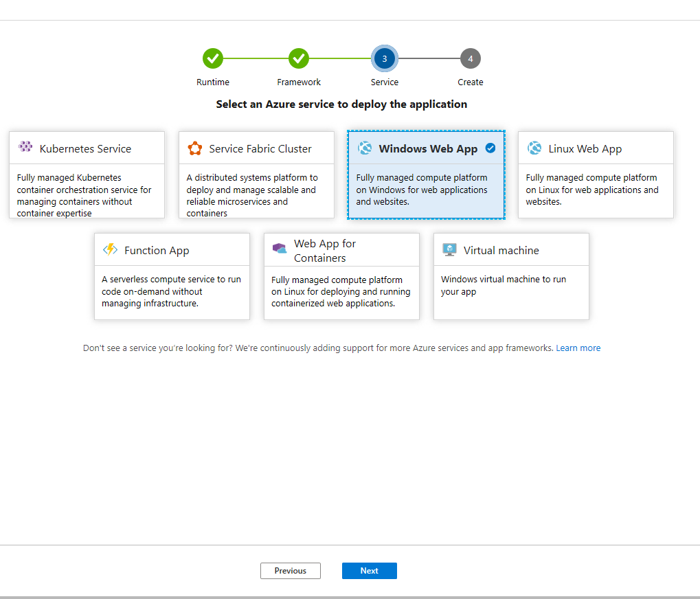Screen dimensions: 700x599
Task: Open the Learn more link
Action: coord(578,348)
